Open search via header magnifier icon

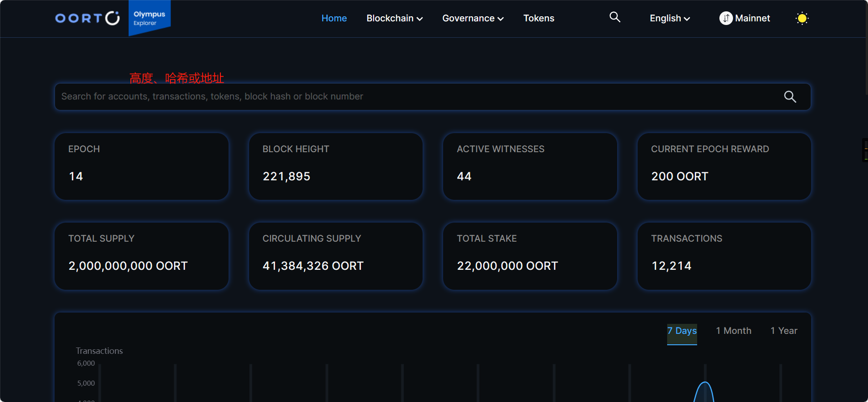(614, 17)
